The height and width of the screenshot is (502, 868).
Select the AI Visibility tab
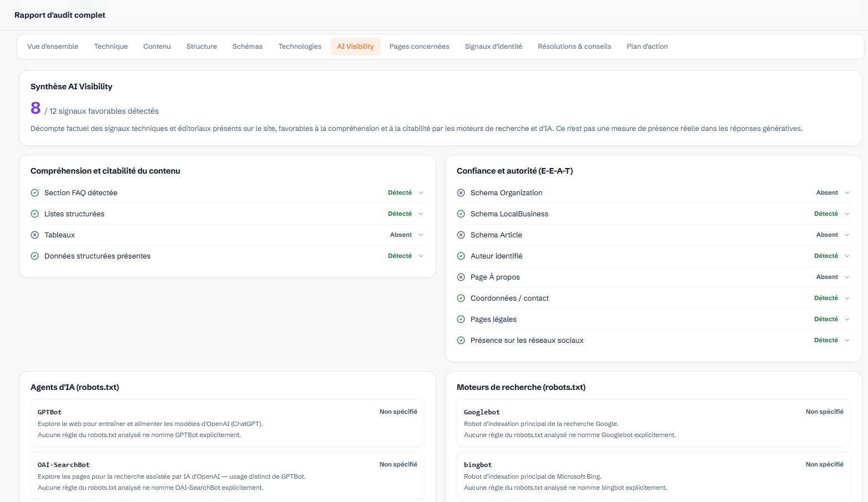click(x=355, y=47)
